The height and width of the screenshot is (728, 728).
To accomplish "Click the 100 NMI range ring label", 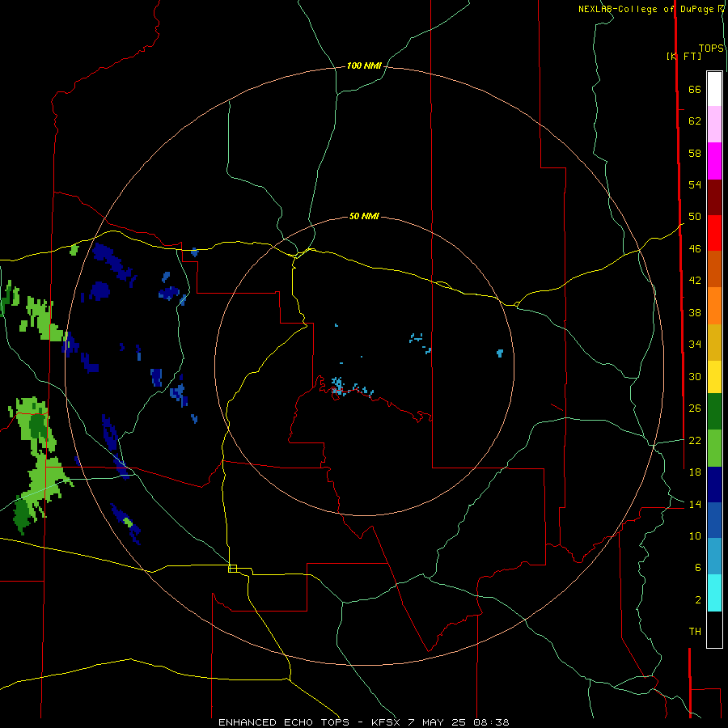I will (x=364, y=66).
